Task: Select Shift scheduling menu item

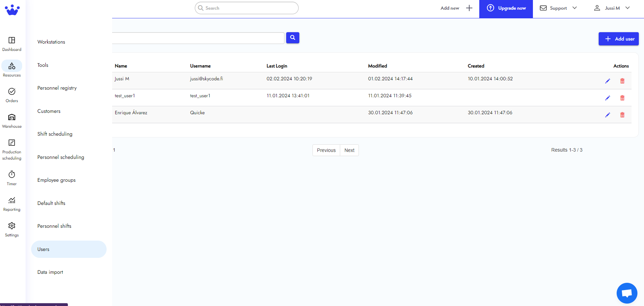Action: 55,134
